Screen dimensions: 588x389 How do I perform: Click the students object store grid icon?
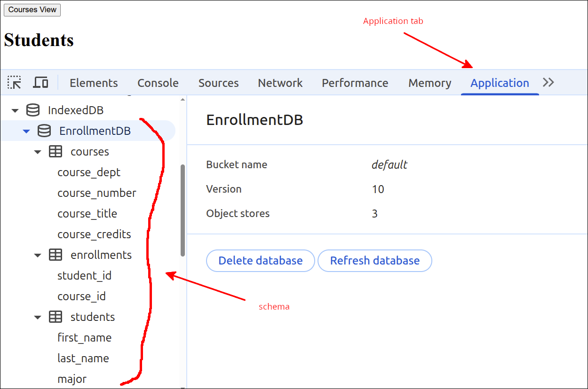(x=56, y=317)
